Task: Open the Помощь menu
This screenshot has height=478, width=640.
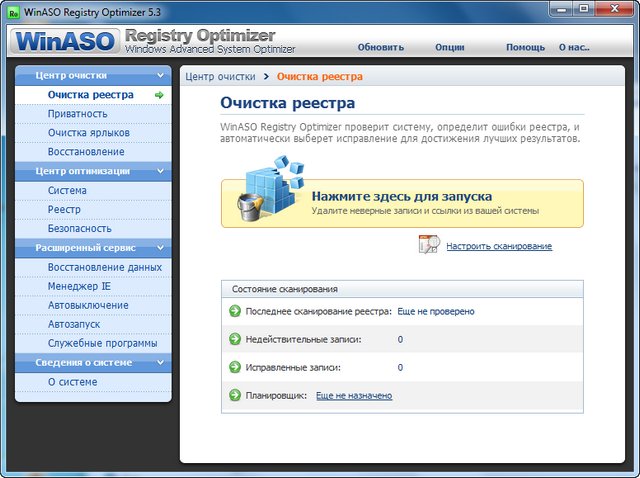Action: point(525,47)
